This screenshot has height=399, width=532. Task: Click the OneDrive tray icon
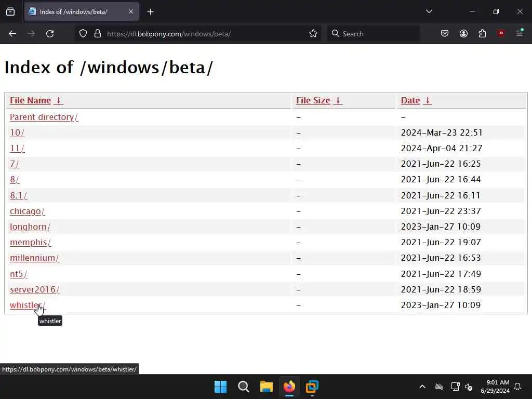coord(439,387)
